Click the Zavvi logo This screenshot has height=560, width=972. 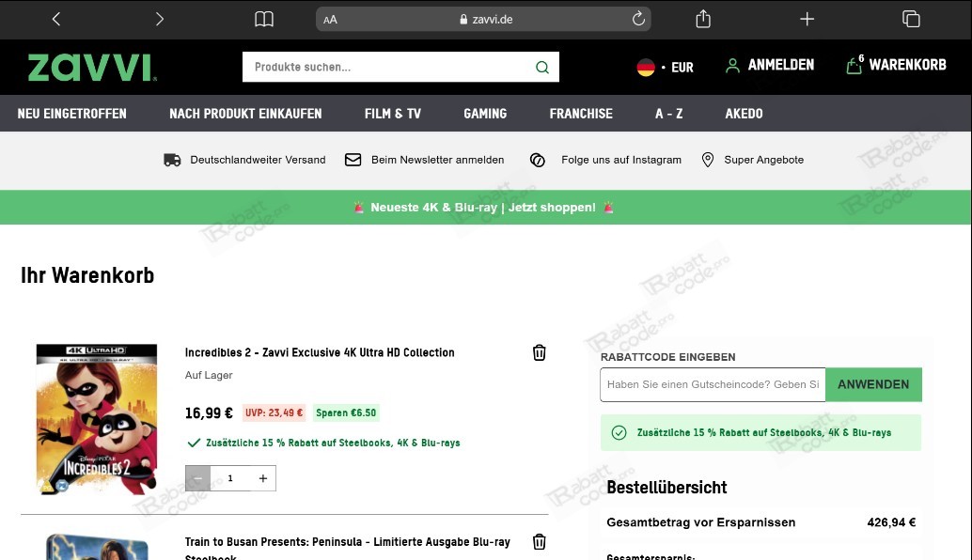pos(92,68)
